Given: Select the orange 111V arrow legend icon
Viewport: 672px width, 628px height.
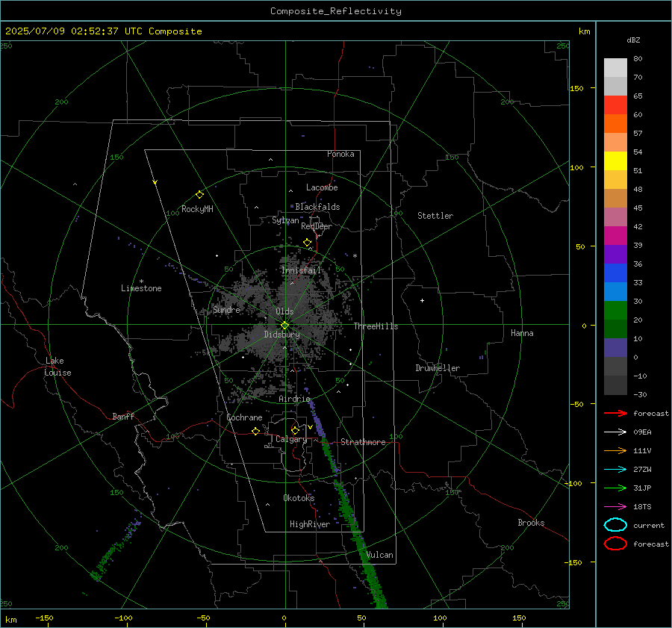Looking at the screenshot, I should pos(615,450).
